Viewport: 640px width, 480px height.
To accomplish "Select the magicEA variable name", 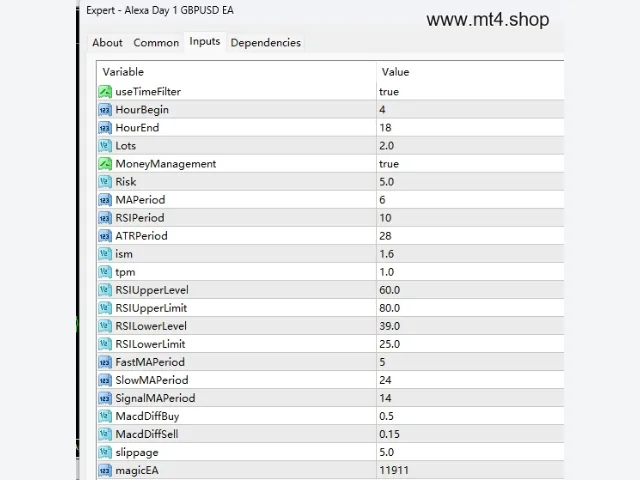I will tap(137, 471).
